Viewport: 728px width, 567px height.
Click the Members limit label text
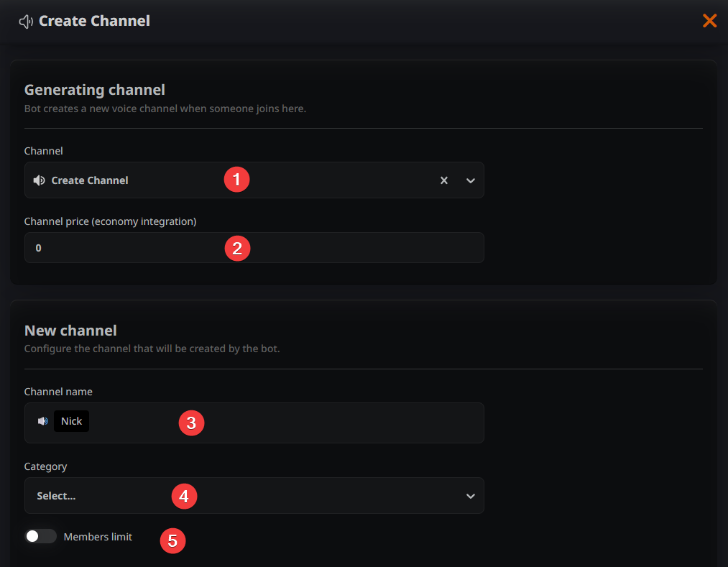pos(98,537)
